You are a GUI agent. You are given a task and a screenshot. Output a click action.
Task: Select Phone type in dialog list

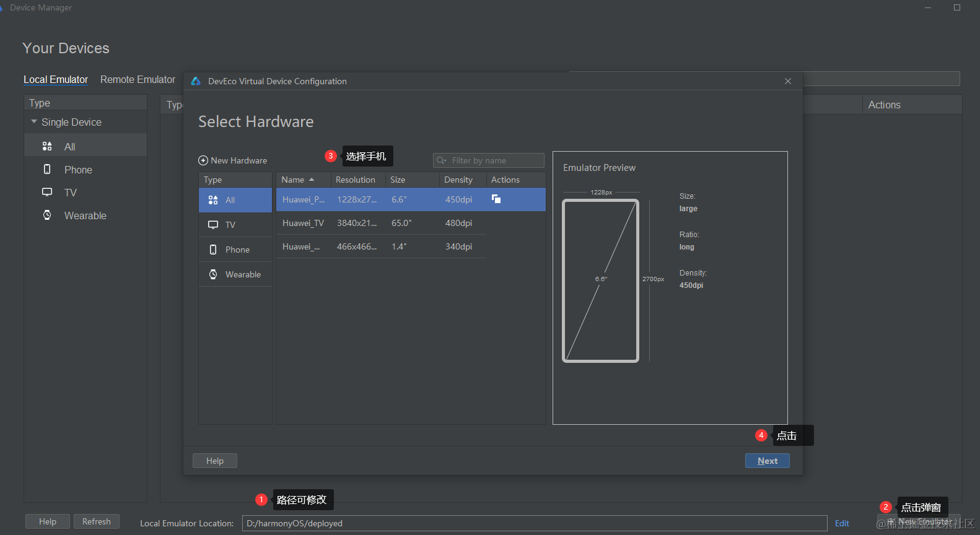(235, 250)
